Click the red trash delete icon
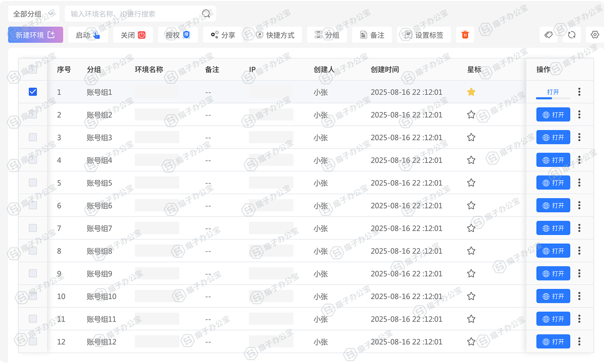This screenshot has height=364, width=605. coord(465,35)
